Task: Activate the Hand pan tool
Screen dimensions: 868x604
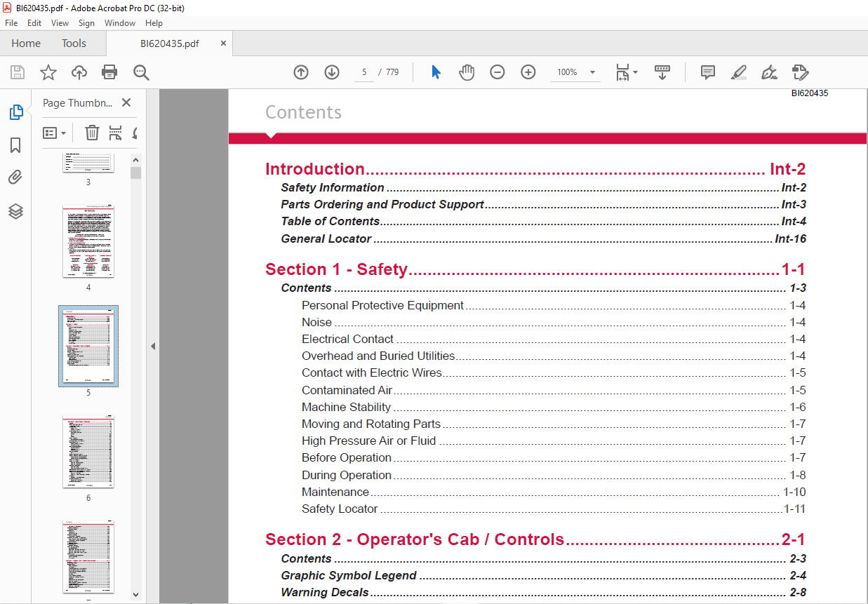Action: click(467, 72)
